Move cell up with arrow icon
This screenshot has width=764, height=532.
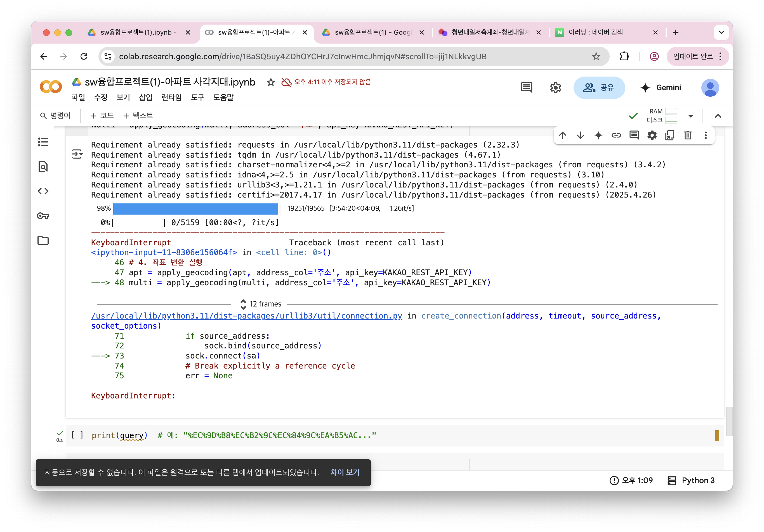click(x=562, y=135)
